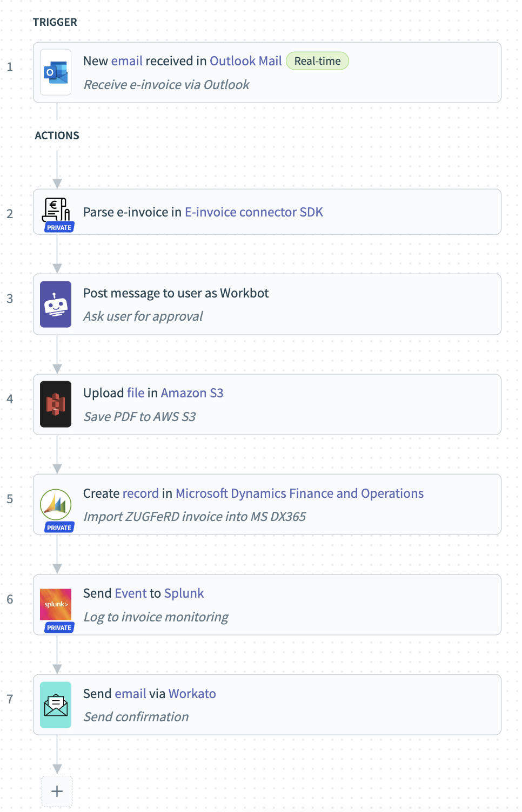Viewport: 522px width, 812px height.
Task: Click the Microsoft Dynamics logo icon
Action: pos(56,504)
